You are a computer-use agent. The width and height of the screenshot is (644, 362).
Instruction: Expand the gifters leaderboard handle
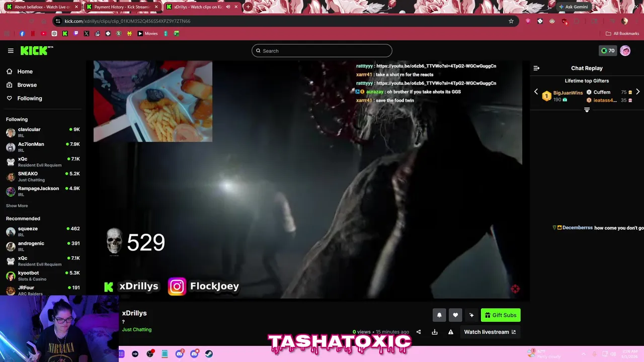pyautogui.click(x=587, y=110)
